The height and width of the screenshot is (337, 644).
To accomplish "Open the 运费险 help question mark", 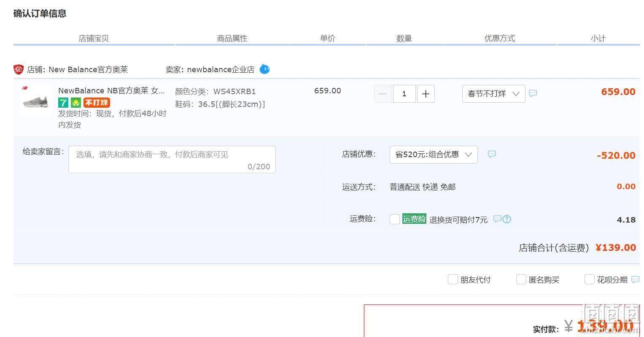I will pos(507,219).
